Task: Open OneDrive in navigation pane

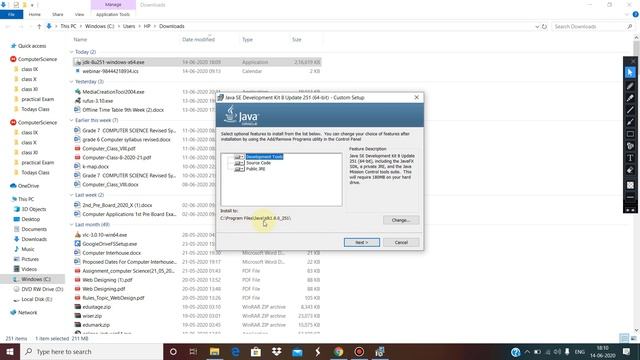Action: (x=28, y=186)
